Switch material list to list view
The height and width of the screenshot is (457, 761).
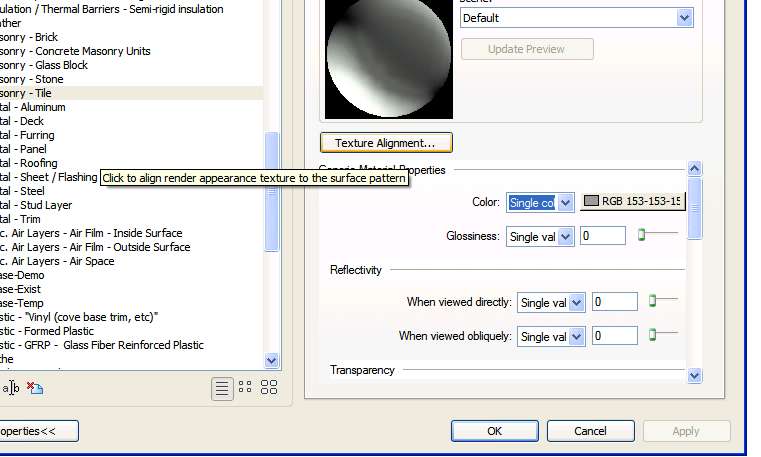222,389
